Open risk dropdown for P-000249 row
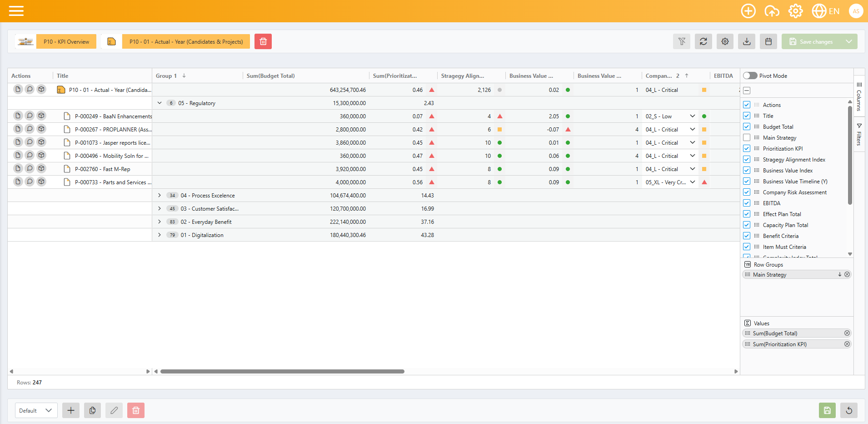The image size is (868, 424). [x=692, y=116]
